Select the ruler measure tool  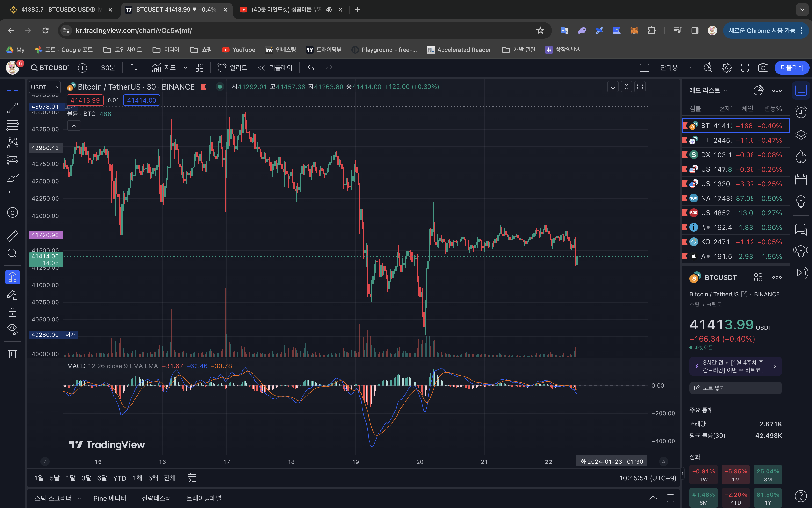tap(12, 236)
